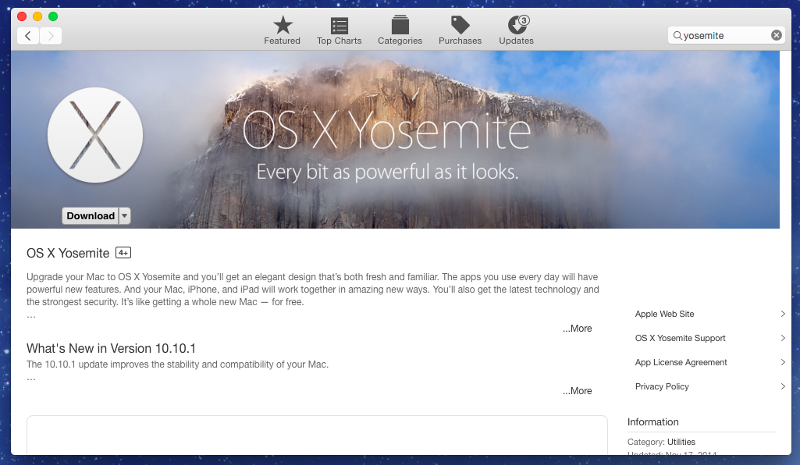Click the chevron beside OS X Yosemite Support

coord(783,338)
